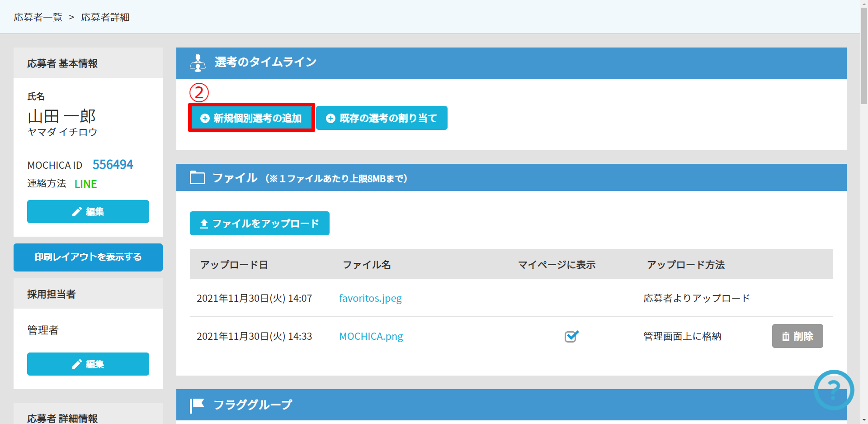The height and width of the screenshot is (424, 868).
Task: Click the page vertical scrollbar thumb
Action: click(x=864, y=54)
